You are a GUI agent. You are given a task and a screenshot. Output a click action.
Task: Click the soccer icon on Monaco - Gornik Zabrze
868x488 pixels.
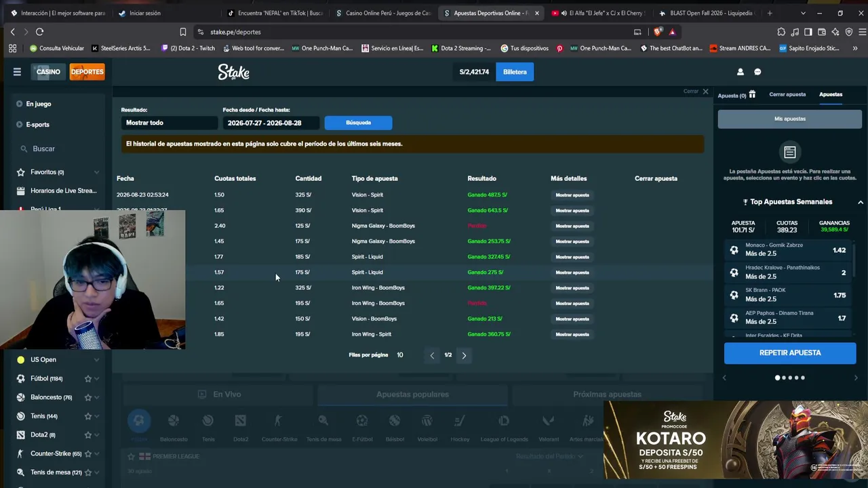point(734,249)
